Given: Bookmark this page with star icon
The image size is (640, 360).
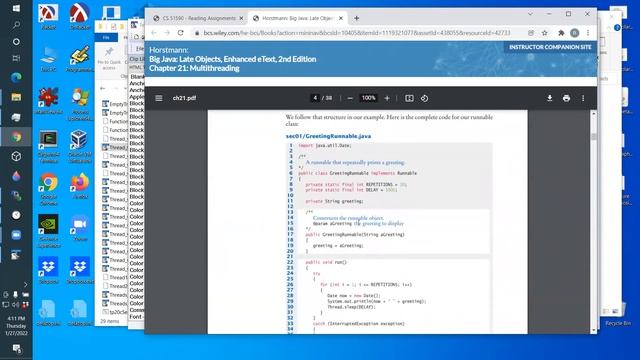Looking at the screenshot, I should click(x=544, y=33).
